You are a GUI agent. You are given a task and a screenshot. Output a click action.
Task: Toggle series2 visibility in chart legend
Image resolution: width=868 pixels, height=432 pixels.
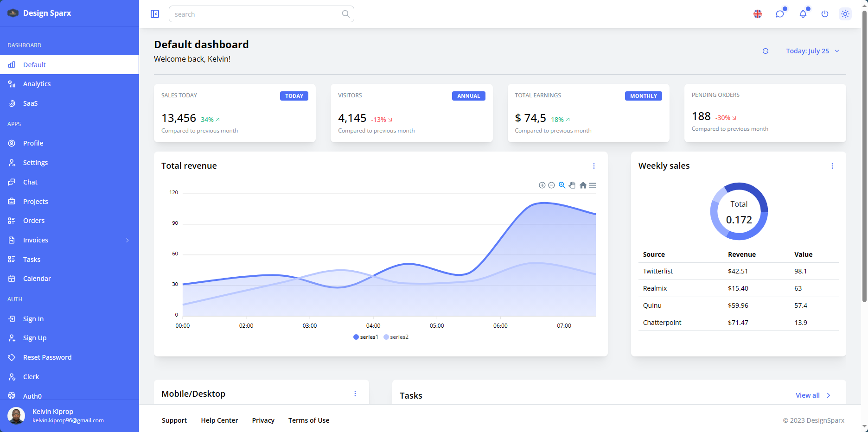396,337
